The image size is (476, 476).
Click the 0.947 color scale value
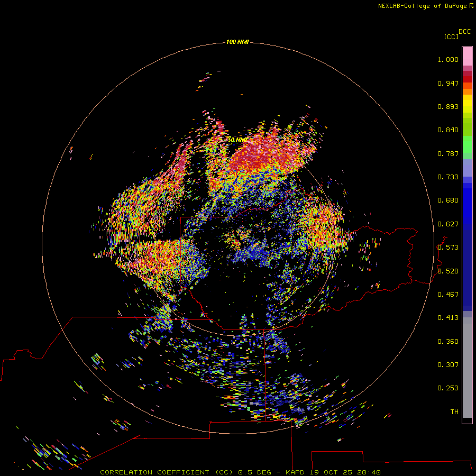(448, 83)
